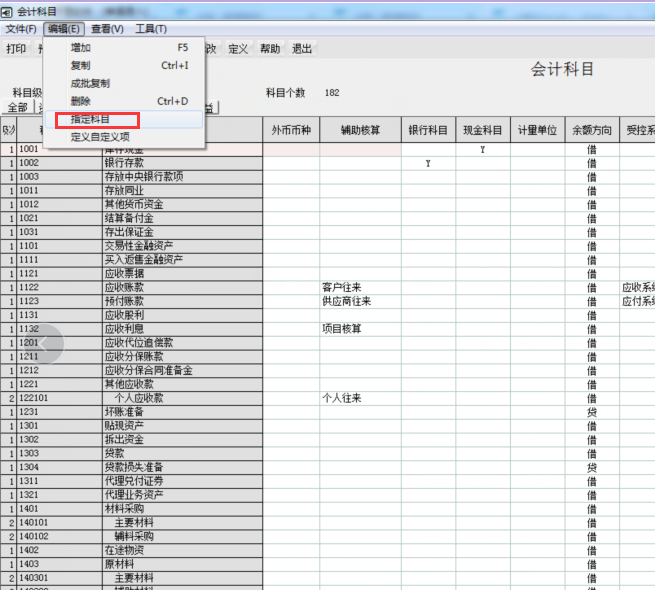
Task: Select the 辅料采购 sub-account row
Action: [x=182, y=536]
